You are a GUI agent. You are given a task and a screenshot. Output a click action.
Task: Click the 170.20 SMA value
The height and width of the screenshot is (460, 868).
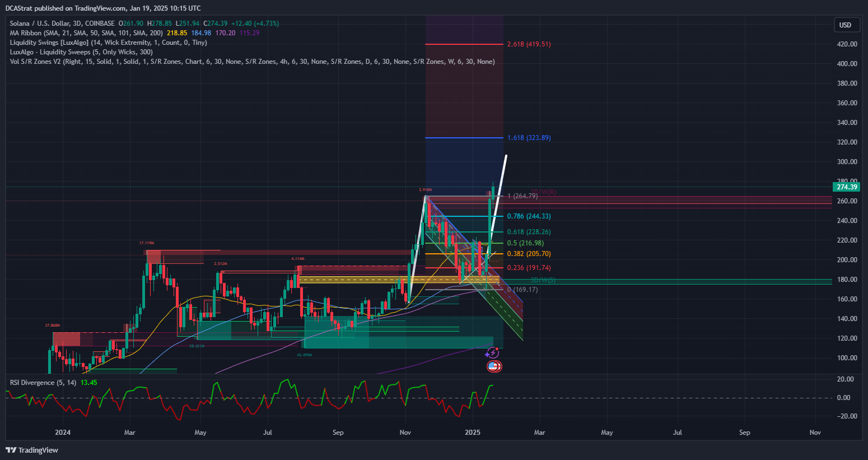225,33
